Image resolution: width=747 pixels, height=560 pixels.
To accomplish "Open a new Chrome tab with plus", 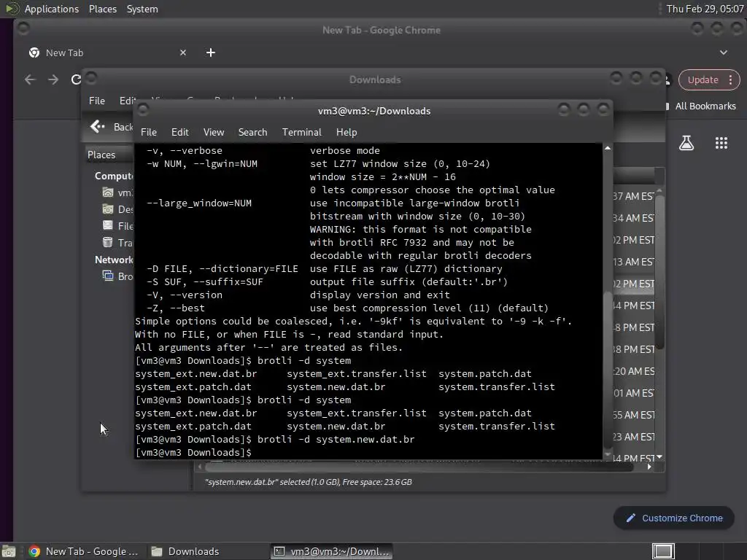I will pos(211,52).
